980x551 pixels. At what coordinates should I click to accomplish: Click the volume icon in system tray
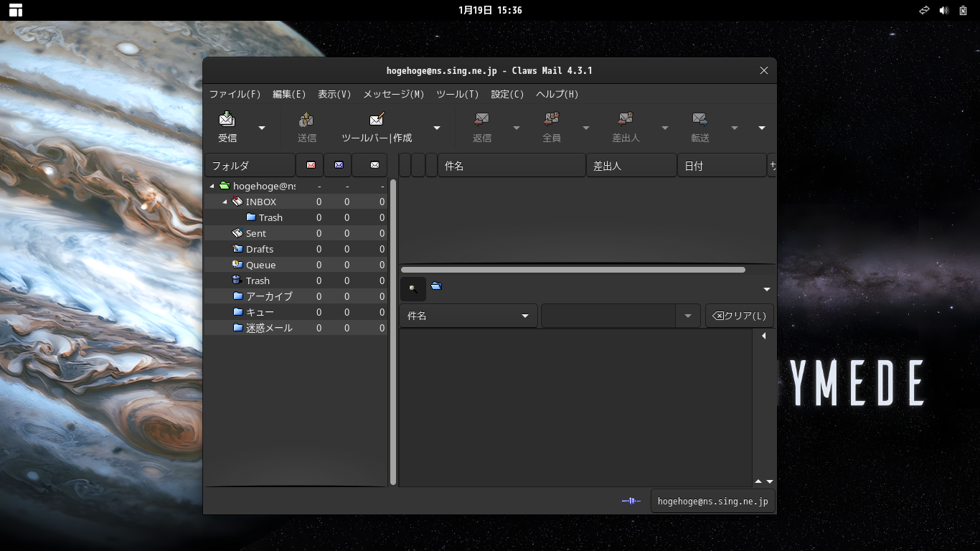coord(943,11)
